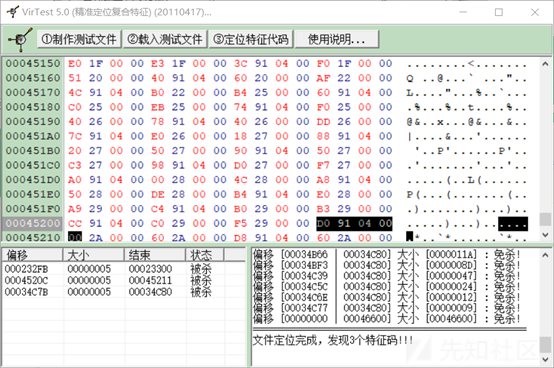Click byte E0 at start of row 00045150

75,64
